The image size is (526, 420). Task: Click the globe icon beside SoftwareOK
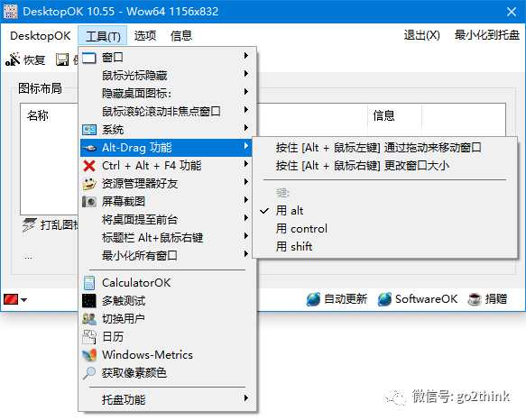[384, 299]
